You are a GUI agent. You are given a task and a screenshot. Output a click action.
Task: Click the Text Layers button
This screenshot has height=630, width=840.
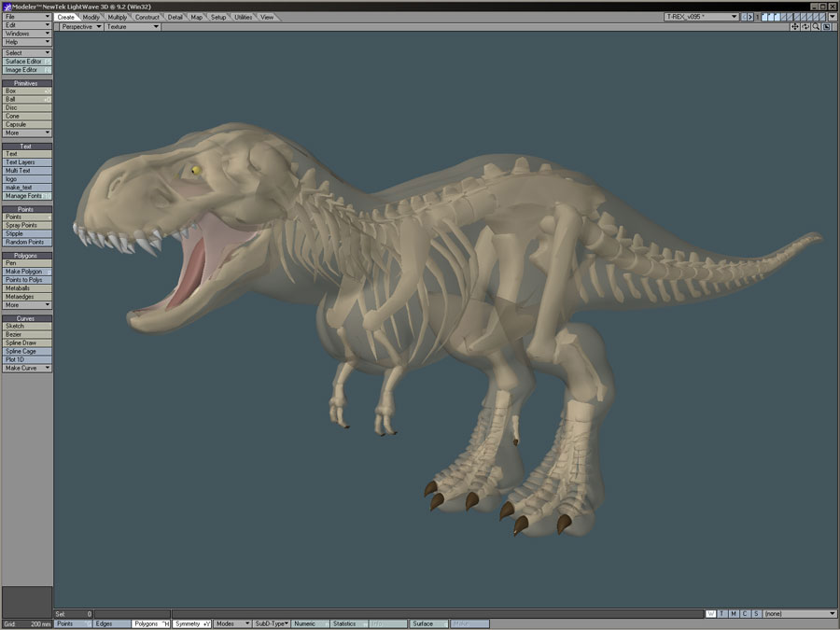pyautogui.click(x=27, y=162)
